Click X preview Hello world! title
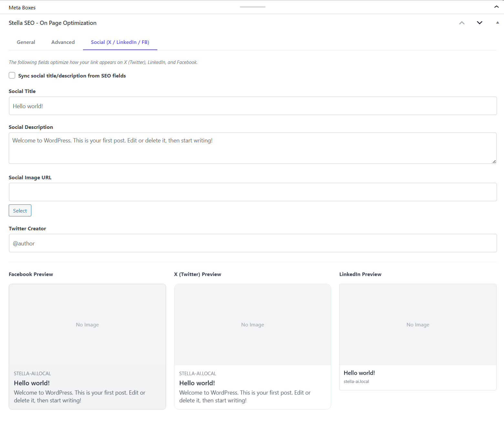Screen dimensions: 504x427 (x=197, y=383)
